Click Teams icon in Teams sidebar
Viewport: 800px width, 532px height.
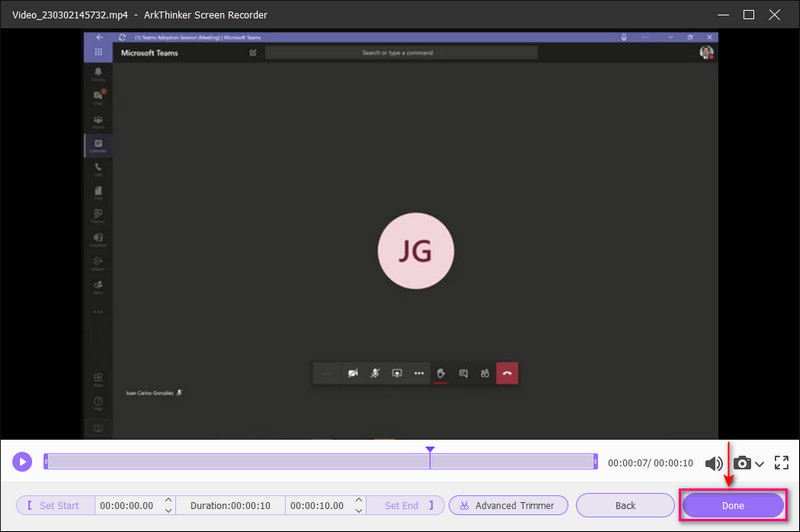coord(98,121)
